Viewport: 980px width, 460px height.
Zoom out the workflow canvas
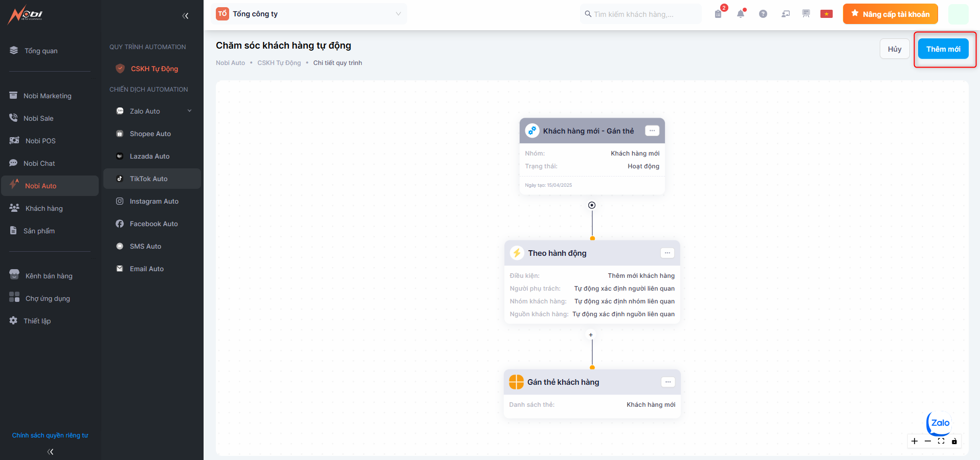click(x=928, y=441)
